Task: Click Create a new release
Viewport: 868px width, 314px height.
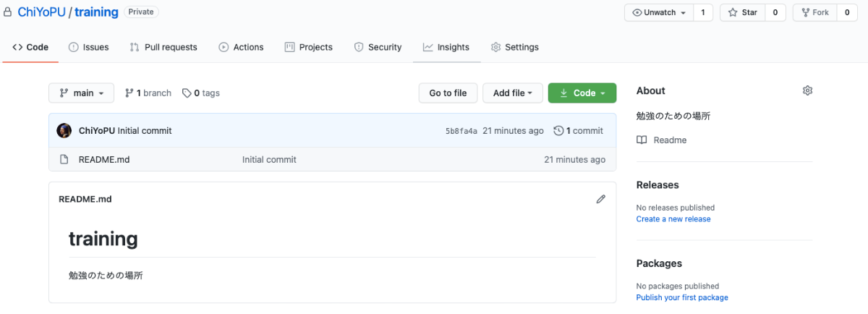Action: pos(673,218)
